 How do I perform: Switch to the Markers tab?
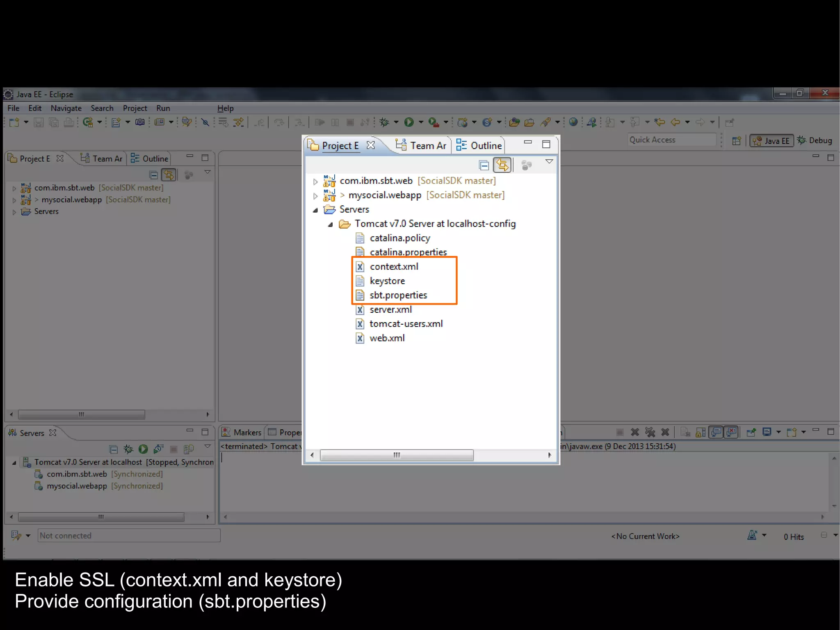pyautogui.click(x=242, y=432)
